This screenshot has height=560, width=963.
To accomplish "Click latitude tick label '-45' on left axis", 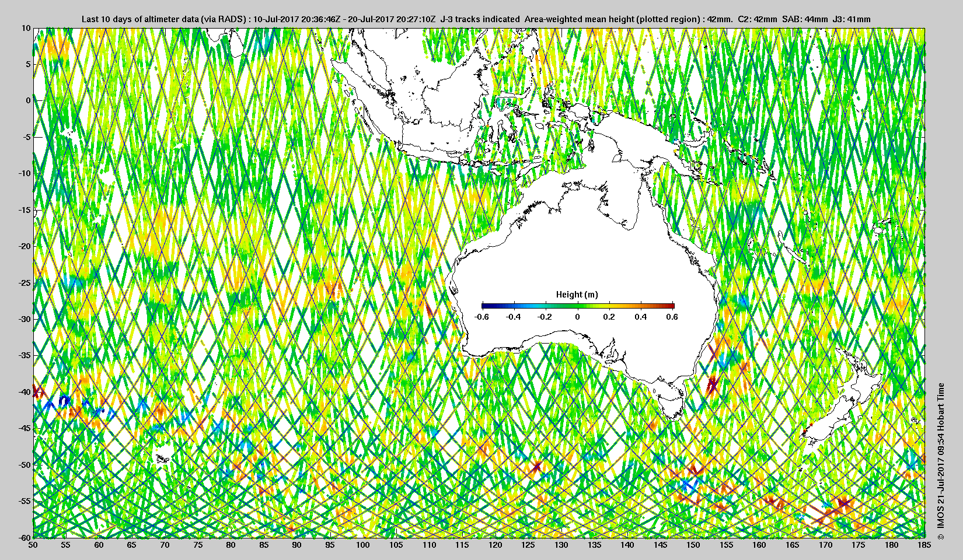I will pyautogui.click(x=24, y=428).
